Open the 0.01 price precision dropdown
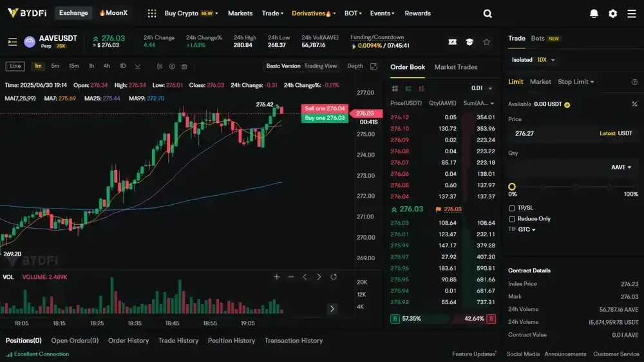The height and width of the screenshot is (362, 644). pyautogui.click(x=481, y=88)
